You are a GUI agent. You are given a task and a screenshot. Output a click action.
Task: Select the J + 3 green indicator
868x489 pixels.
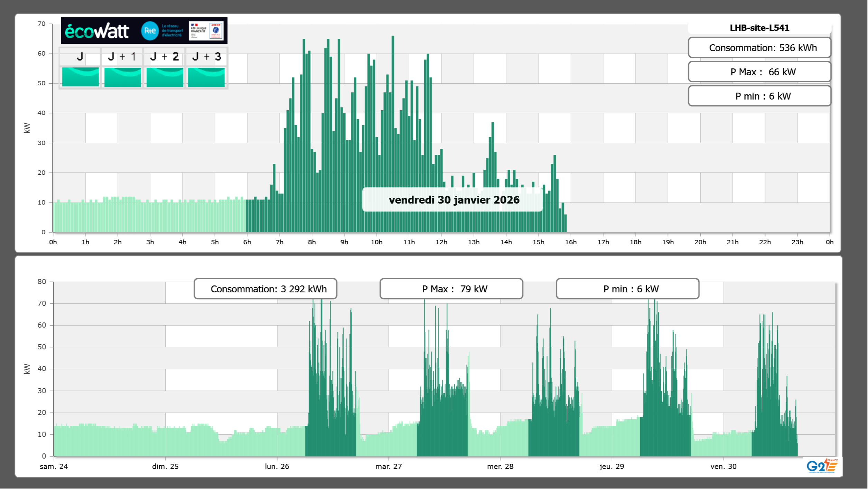[206, 77]
